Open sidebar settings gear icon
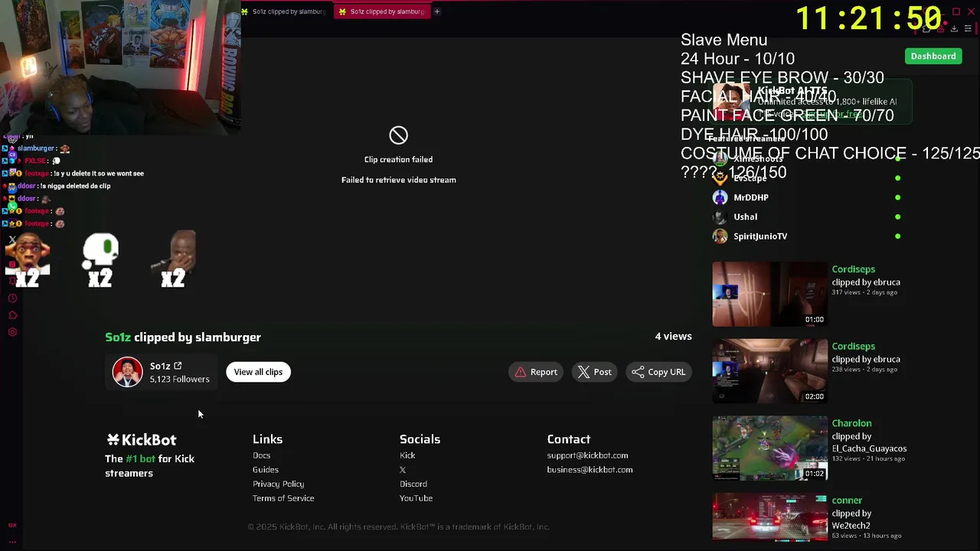The height and width of the screenshot is (551, 980). point(12,332)
